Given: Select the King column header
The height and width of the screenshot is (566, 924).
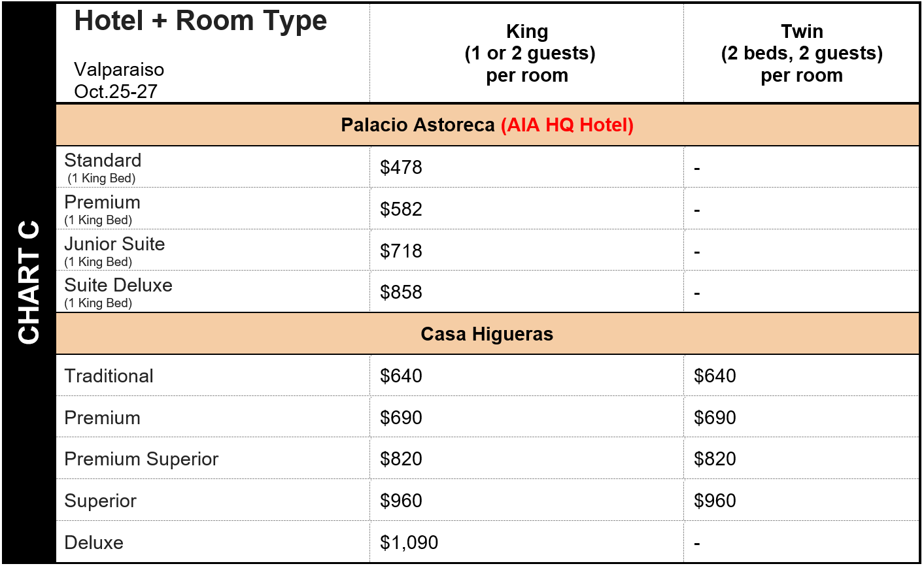Looking at the screenshot, I should tap(527, 53).
